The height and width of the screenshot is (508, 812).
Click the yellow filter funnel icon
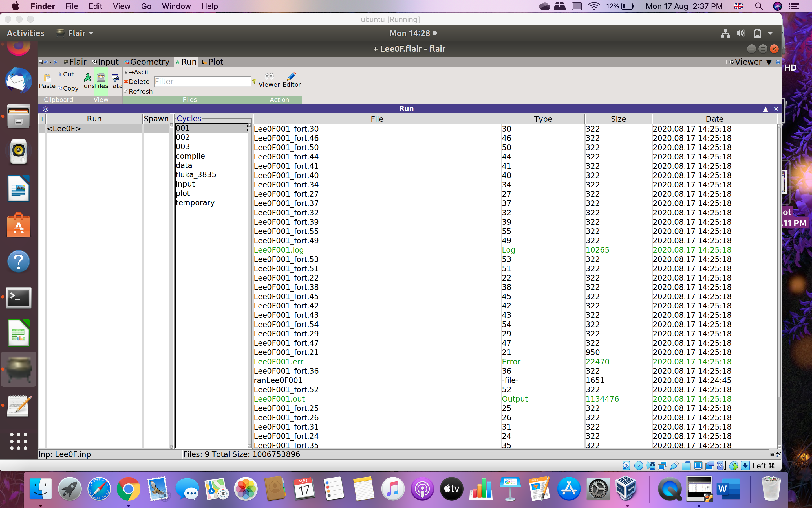coord(254,81)
